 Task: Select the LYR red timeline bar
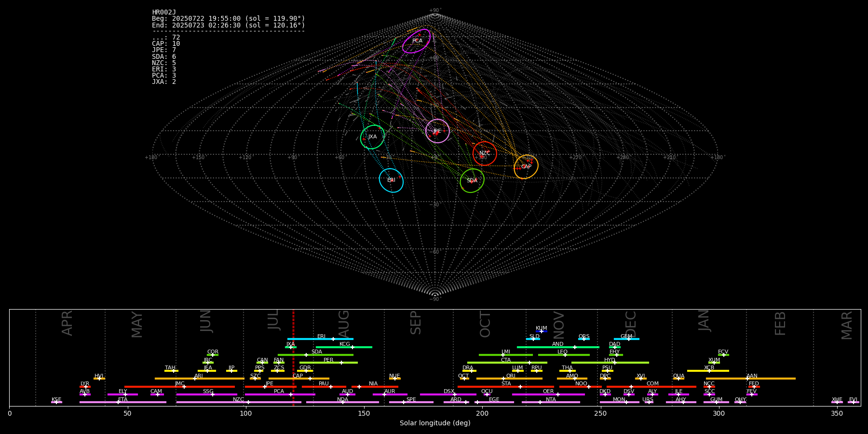click(85, 386)
